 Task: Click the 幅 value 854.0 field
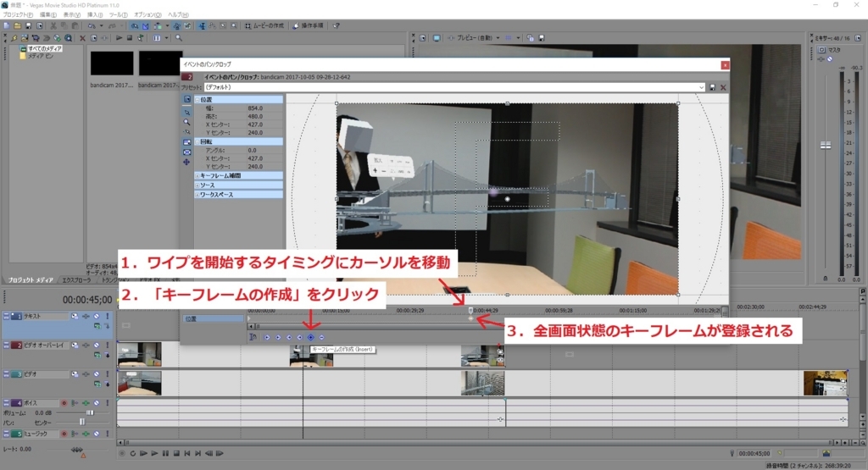tap(264, 108)
